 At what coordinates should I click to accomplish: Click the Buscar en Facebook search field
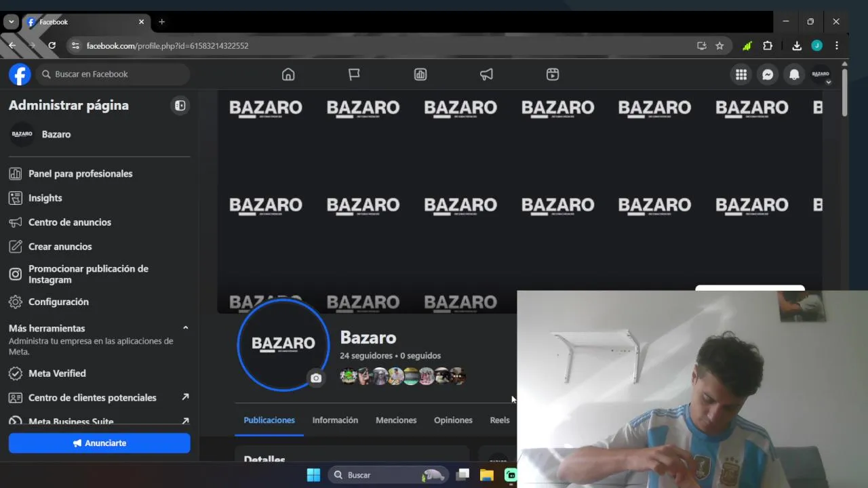113,75
